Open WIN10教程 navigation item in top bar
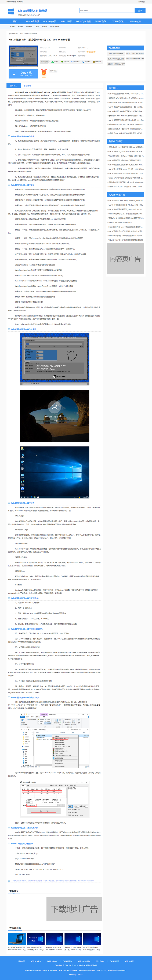The height and width of the screenshot is (980, 152). coord(135,21)
